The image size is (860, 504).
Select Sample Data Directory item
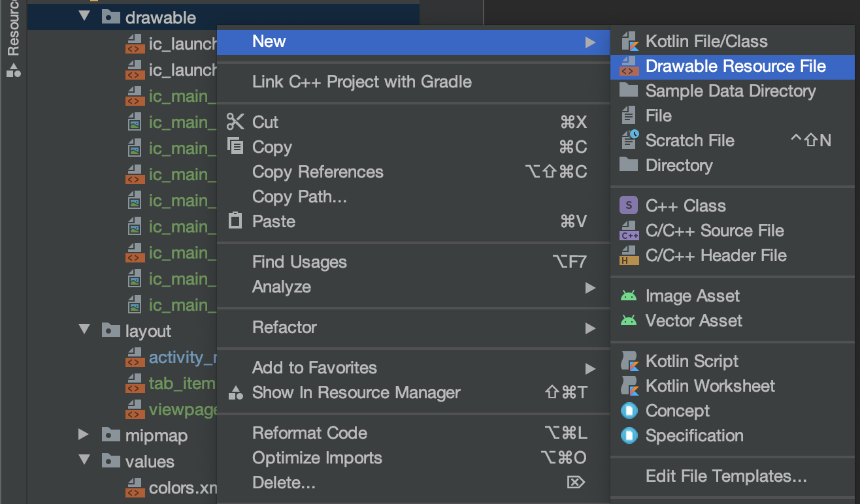730,91
